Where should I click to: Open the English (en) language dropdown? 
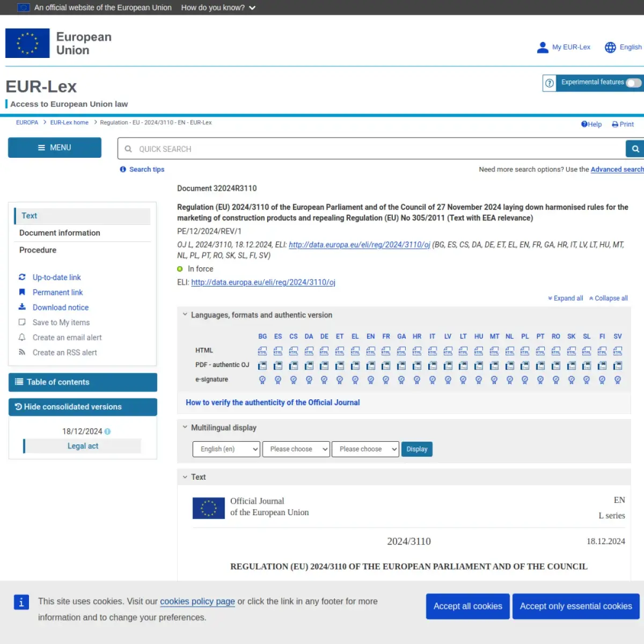(x=226, y=449)
